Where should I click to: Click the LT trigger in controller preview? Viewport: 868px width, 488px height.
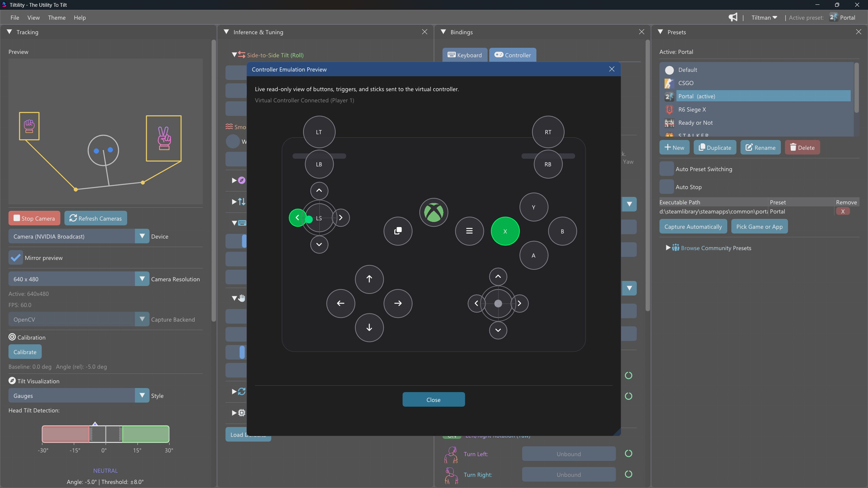pyautogui.click(x=319, y=132)
